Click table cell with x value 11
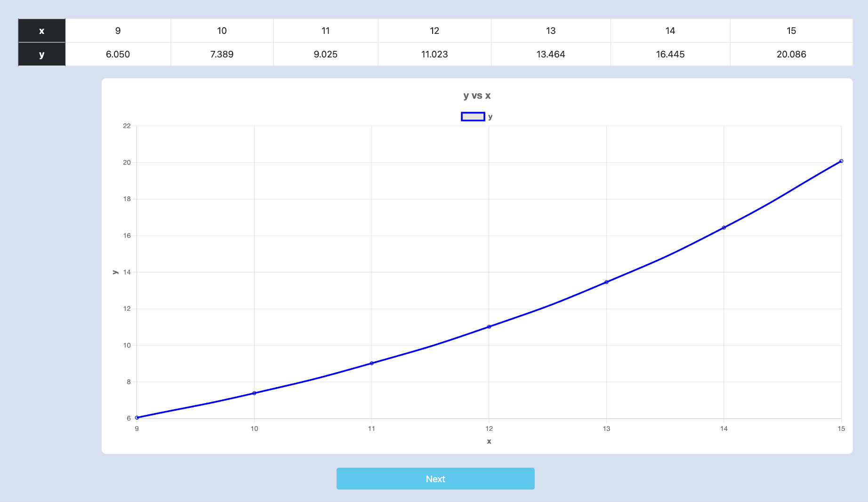 tap(326, 31)
